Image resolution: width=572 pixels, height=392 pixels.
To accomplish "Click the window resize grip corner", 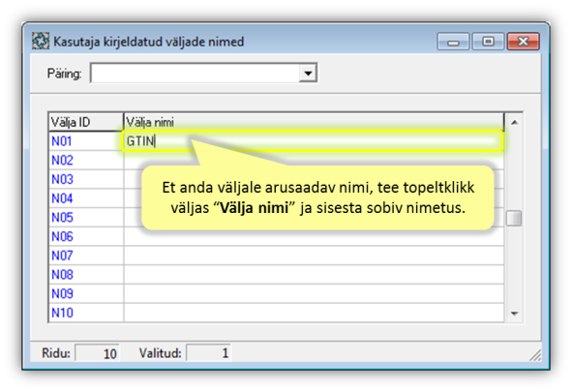I will click(535, 355).
